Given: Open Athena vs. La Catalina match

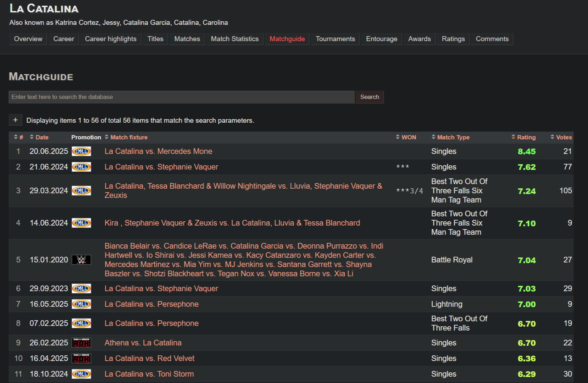Looking at the screenshot, I should 143,343.
